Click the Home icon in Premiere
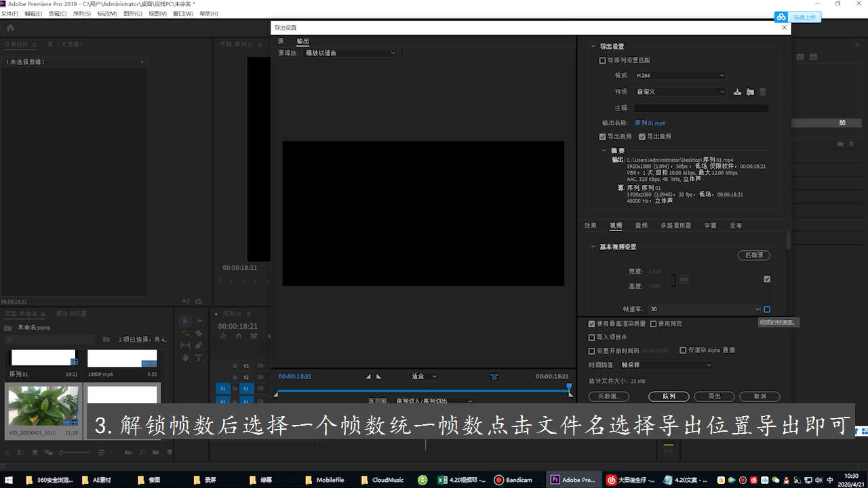This screenshot has height=488, width=868. (x=10, y=28)
